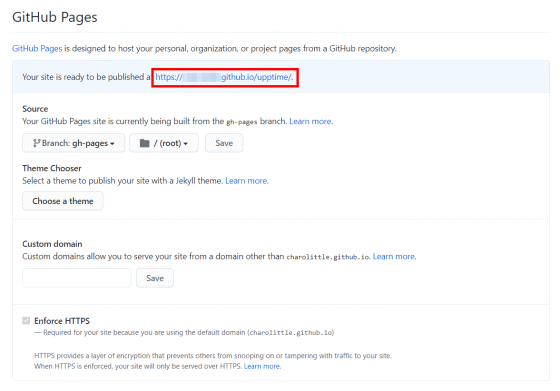Click the folder icon beside / (root)
Viewport: 560px width, 391px height.
pyautogui.click(x=145, y=143)
